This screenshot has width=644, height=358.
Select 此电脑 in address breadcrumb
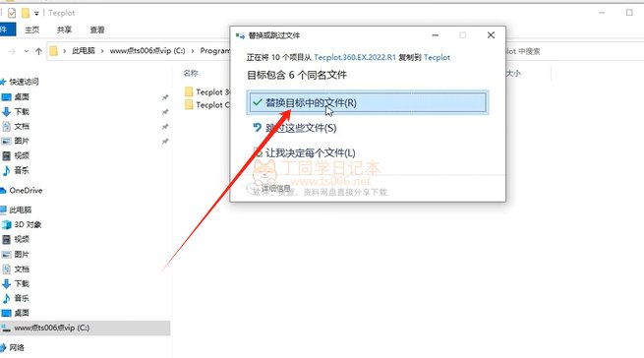click(84, 51)
